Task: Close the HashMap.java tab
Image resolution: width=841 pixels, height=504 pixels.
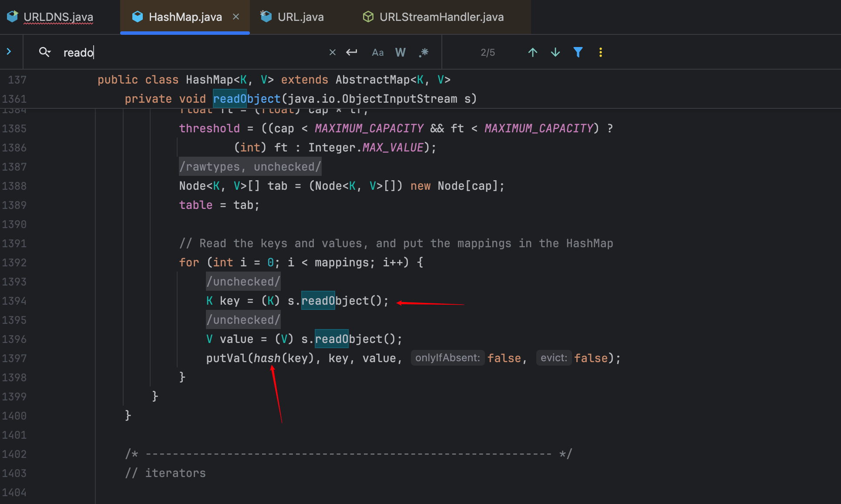Action: [236, 17]
